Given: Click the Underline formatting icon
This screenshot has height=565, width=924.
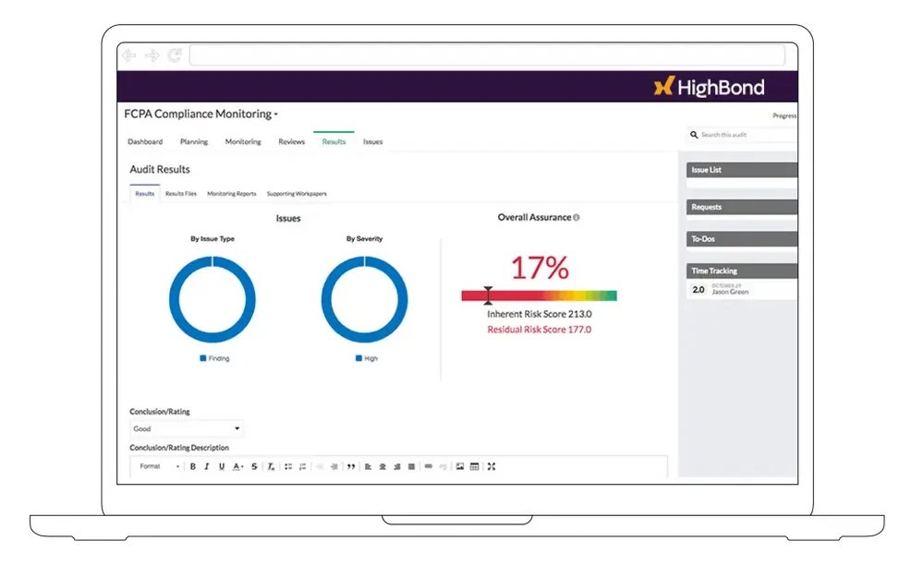Looking at the screenshot, I should click(222, 466).
